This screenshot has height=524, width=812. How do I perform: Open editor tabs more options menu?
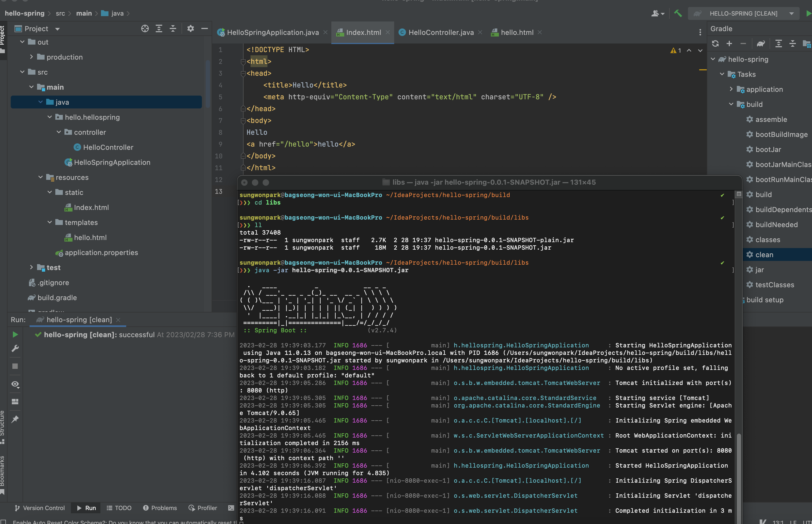pos(700,32)
